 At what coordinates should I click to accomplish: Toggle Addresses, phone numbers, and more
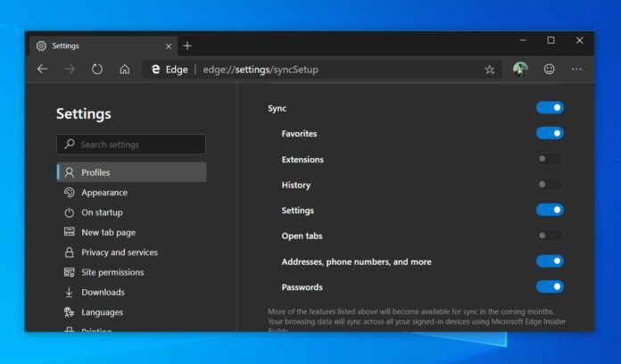(550, 261)
